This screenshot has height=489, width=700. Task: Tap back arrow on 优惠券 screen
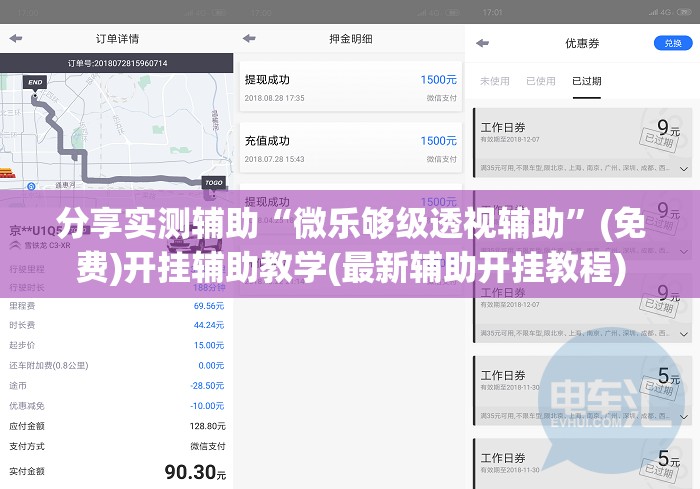(483, 43)
